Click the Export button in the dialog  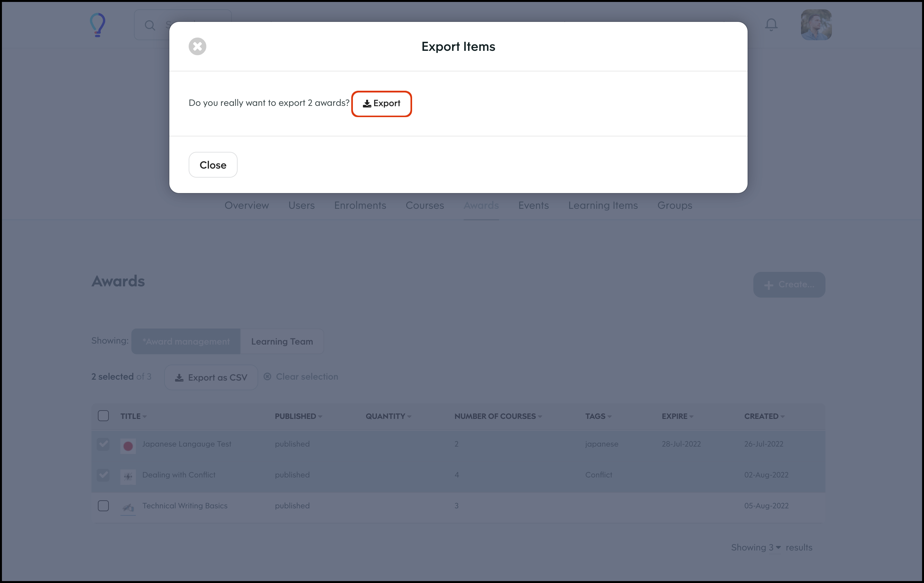(x=382, y=104)
